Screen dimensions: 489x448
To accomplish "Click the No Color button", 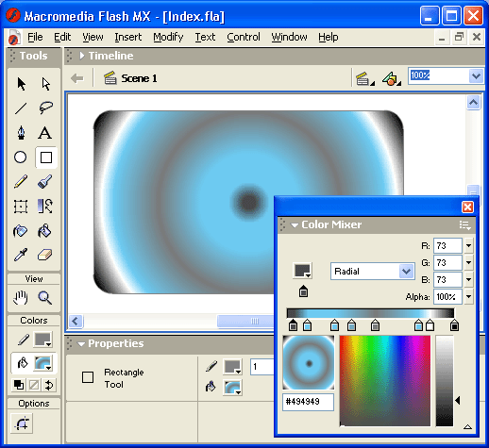I will (x=34, y=385).
